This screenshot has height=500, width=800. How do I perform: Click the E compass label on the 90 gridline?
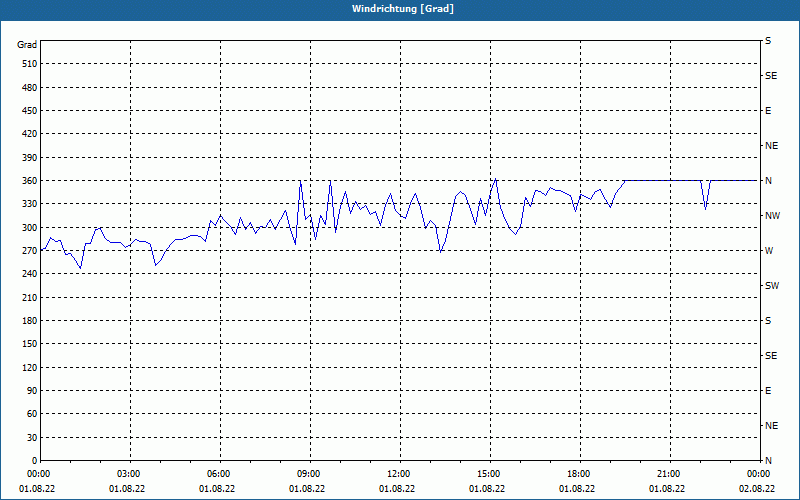click(x=768, y=391)
